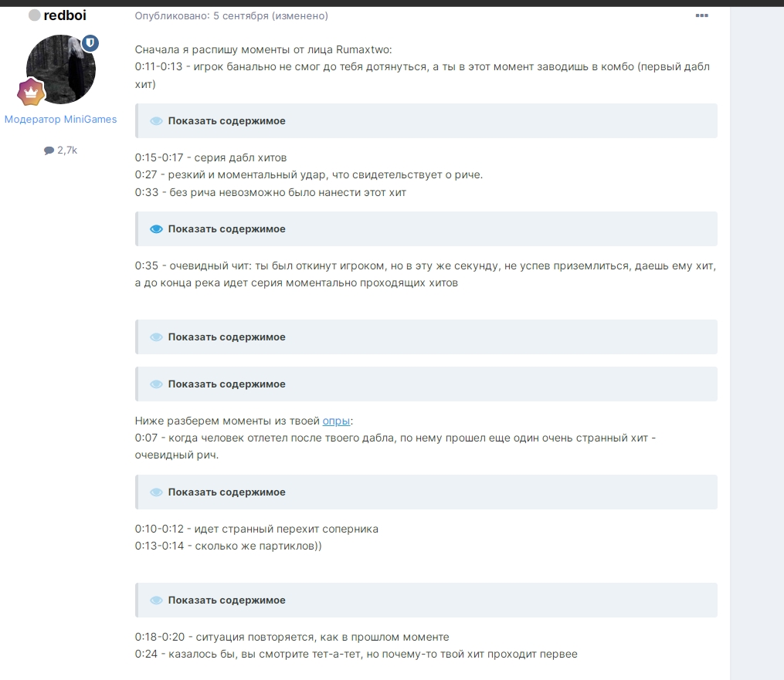Open redboi's forest avatar picture
This screenshot has width=784, height=680.
coord(61,69)
